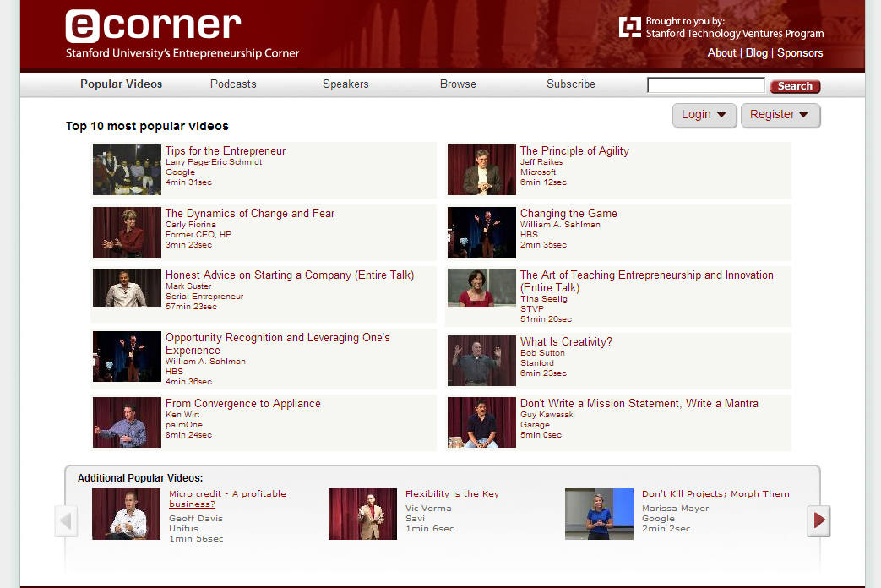Click the Stanford Technology Ventures Program logo icon

[630, 27]
